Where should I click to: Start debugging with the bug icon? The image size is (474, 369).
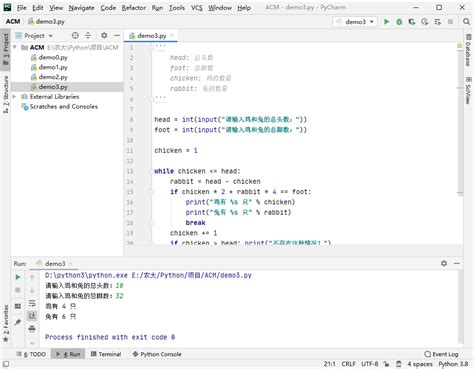pyautogui.click(x=399, y=22)
